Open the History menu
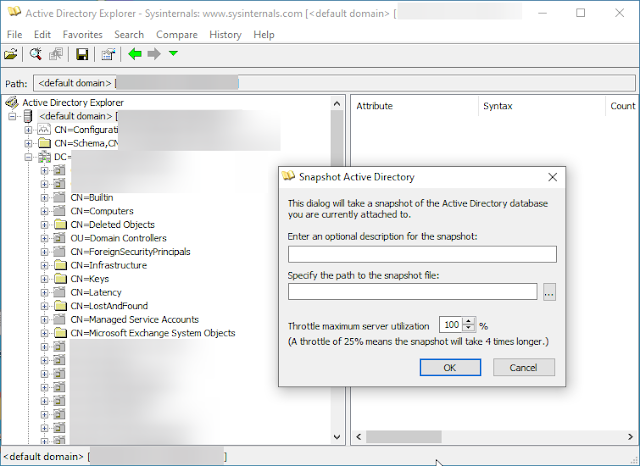 225,35
